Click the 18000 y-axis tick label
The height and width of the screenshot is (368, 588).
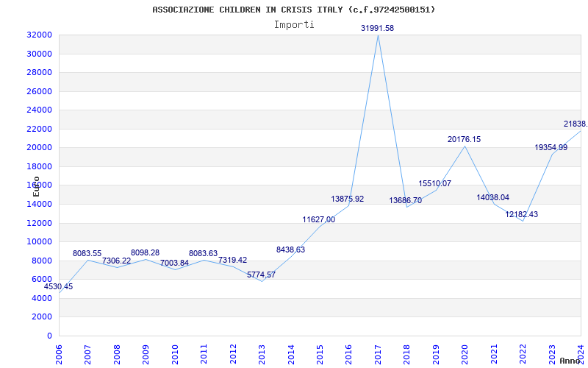tap(39, 166)
